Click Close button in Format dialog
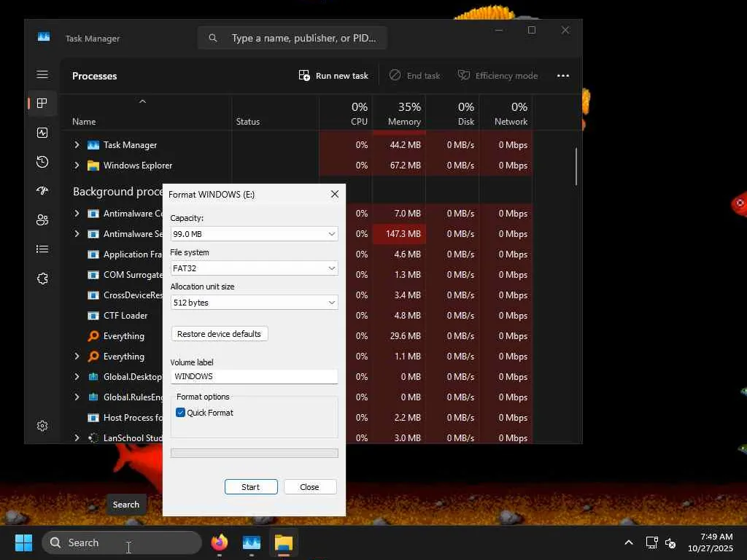This screenshot has width=747, height=560. coord(309,486)
